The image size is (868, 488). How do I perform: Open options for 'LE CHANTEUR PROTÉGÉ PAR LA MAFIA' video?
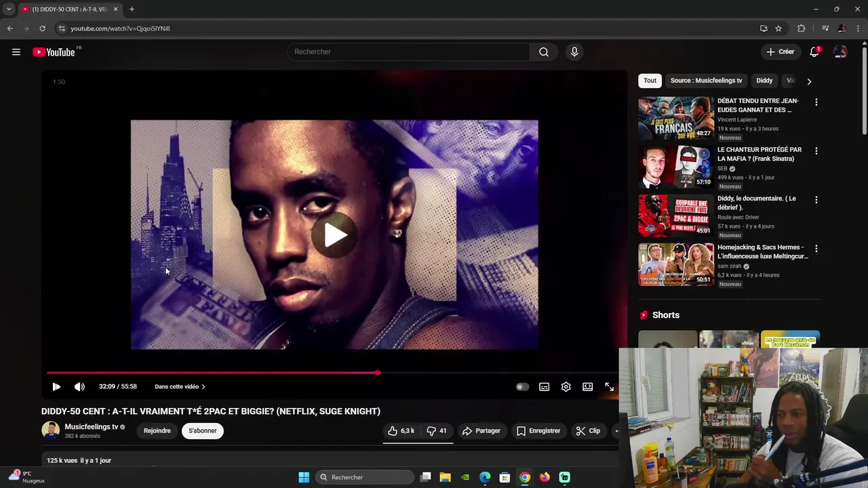[x=816, y=151]
